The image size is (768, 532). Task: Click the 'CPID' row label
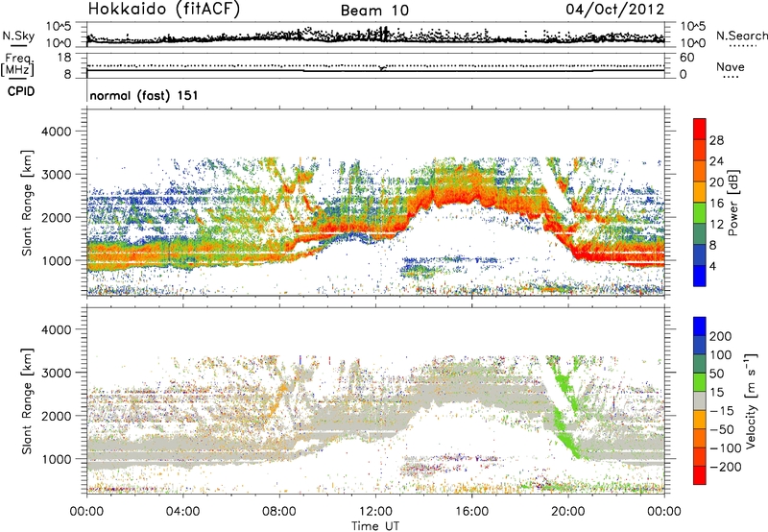click(21, 91)
